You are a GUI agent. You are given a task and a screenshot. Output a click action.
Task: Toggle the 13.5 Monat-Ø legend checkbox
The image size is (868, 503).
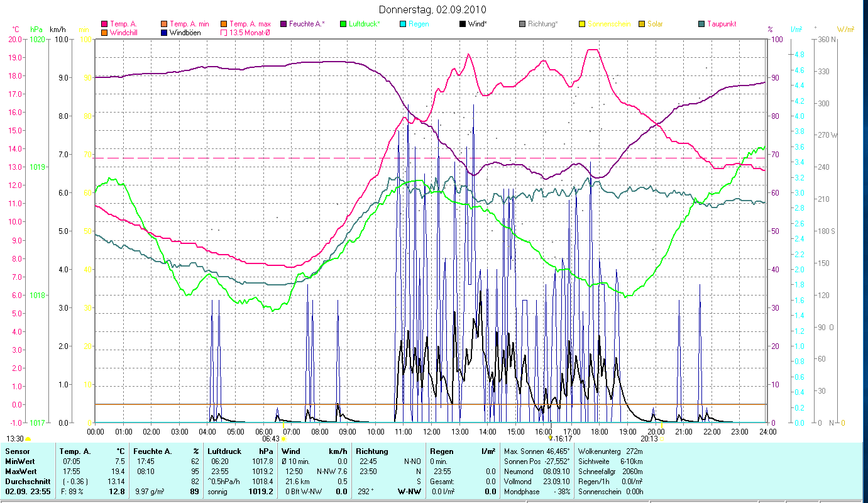pyautogui.click(x=224, y=33)
